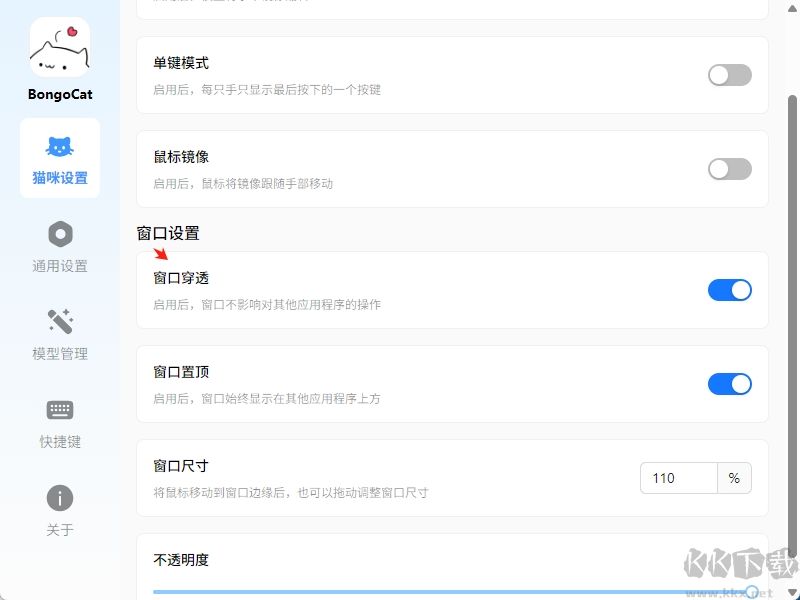Select the 猫咪设置 tab label
Viewport: 800px width, 600px height.
pos(60,178)
